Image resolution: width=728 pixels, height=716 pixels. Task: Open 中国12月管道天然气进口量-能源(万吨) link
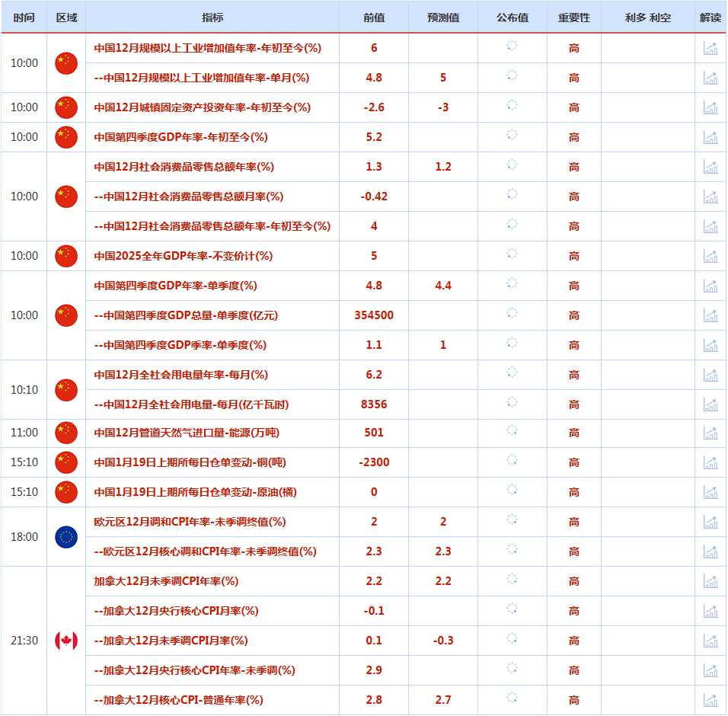(x=187, y=433)
